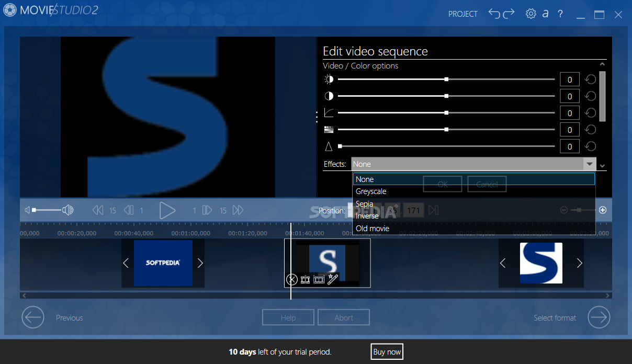Screen dimensions: 632x364
Task: Select the Greyscale effect
Action: (x=474, y=191)
